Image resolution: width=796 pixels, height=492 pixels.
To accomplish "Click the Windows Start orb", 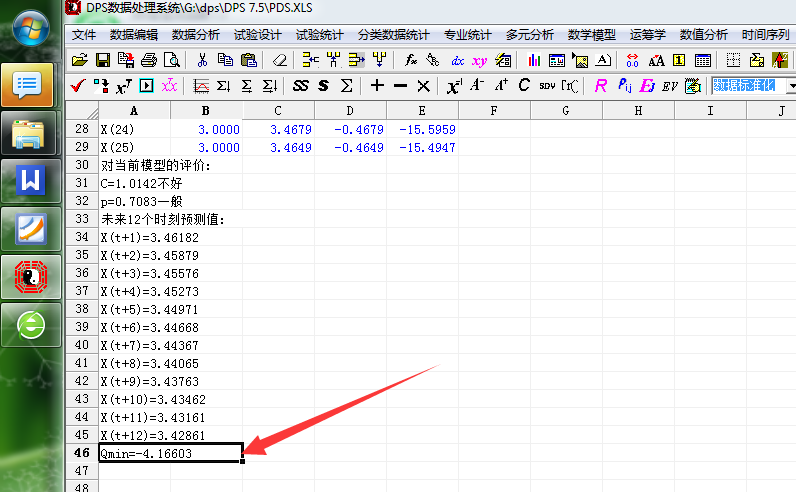I will (x=31, y=28).
